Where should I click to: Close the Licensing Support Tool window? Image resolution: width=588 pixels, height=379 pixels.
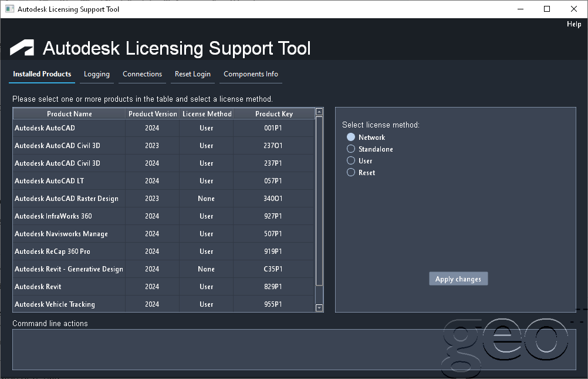coord(574,9)
